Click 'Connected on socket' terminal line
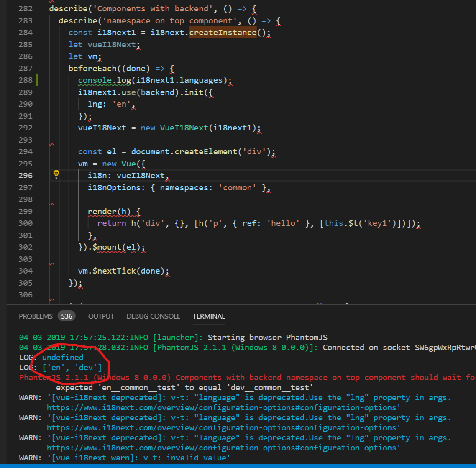The width and height of the screenshot is (476, 468). (247, 347)
